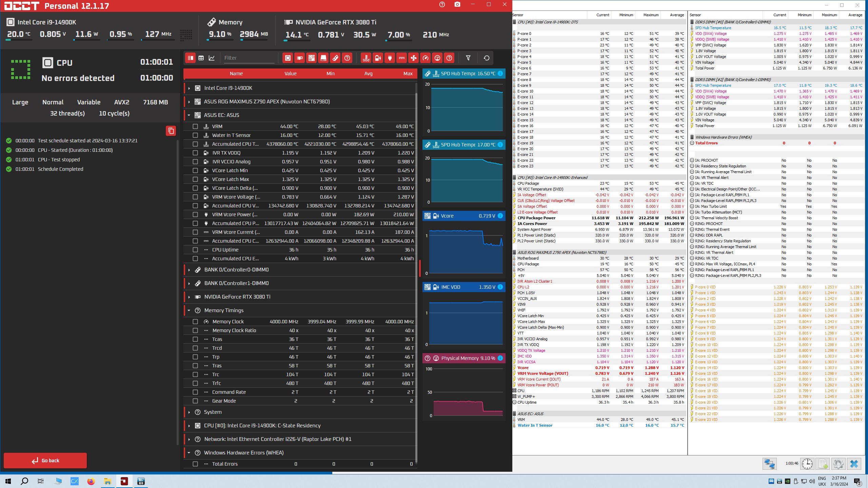Click HWiNFO remote network computers button
The width and height of the screenshot is (868, 488).
(x=769, y=464)
